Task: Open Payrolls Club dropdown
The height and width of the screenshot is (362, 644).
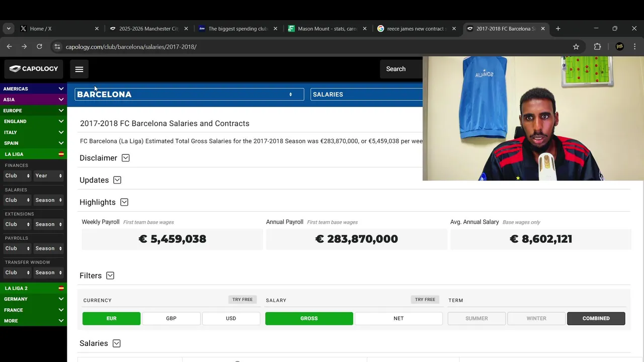Action: (18, 248)
